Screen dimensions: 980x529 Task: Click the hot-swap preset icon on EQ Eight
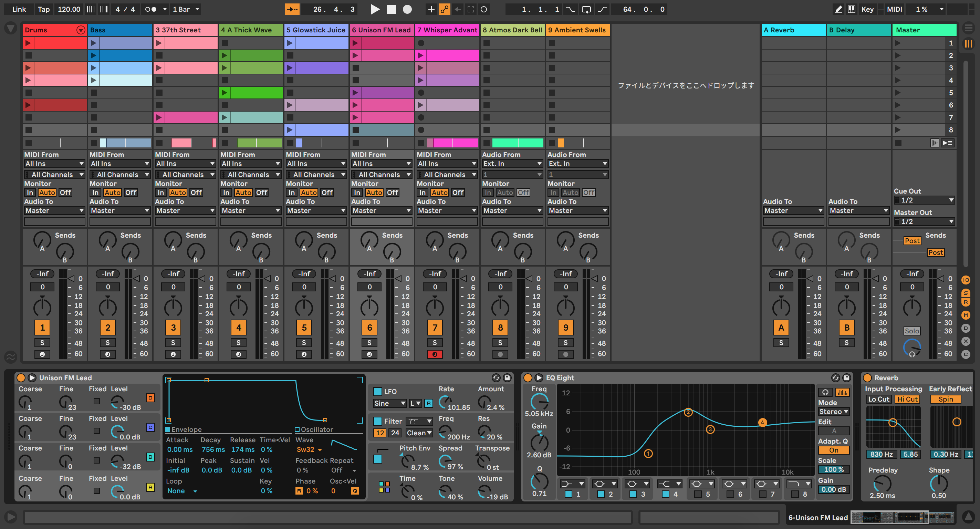pos(835,377)
